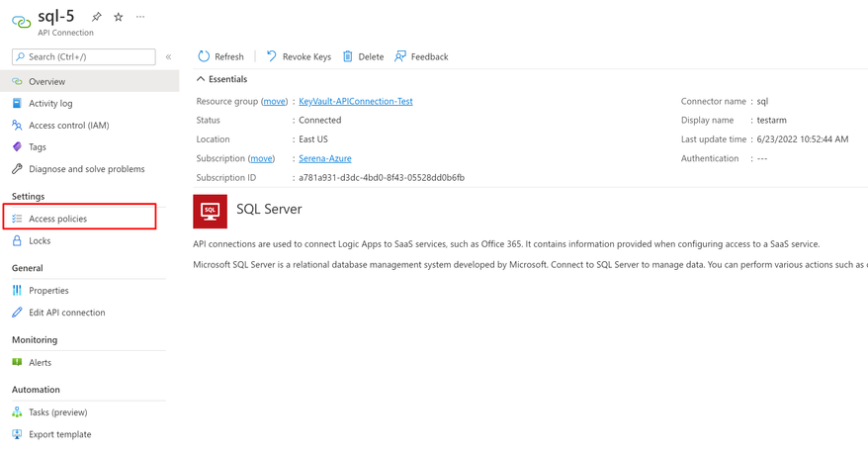This screenshot has width=868, height=454.
Task: Click the testarm display name value
Action: pyautogui.click(x=772, y=120)
